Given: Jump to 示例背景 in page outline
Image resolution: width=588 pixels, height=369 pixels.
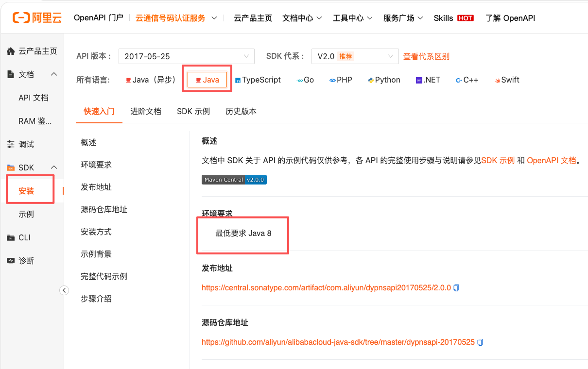Looking at the screenshot, I should click(96, 254).
